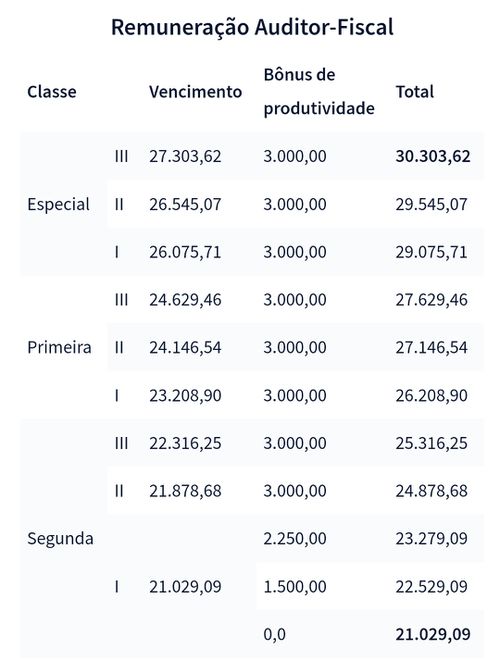Select the Total column header

(415, 92)
